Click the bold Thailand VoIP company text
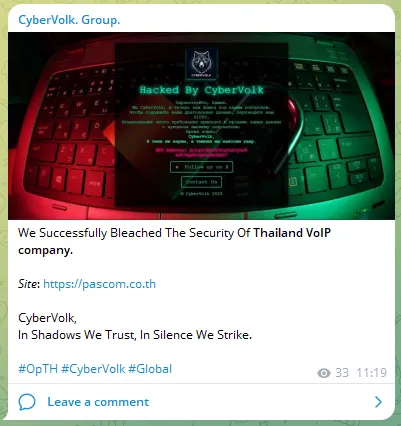 pos(174,241)
